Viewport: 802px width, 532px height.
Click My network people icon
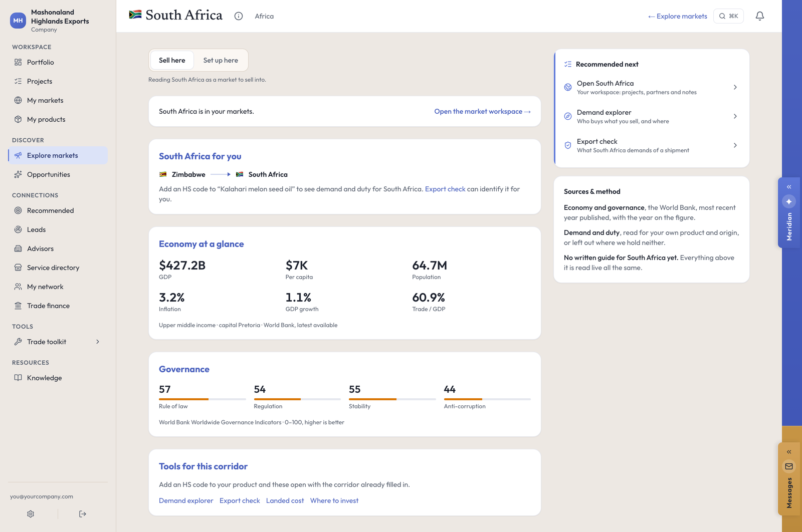(x=18, y=287)
